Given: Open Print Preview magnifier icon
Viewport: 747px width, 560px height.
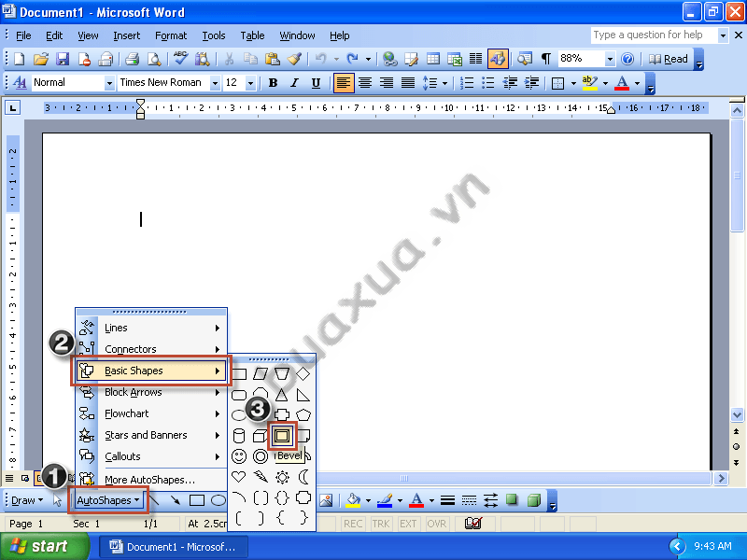Looking at the screenshot, I should (x=154, y=59).
